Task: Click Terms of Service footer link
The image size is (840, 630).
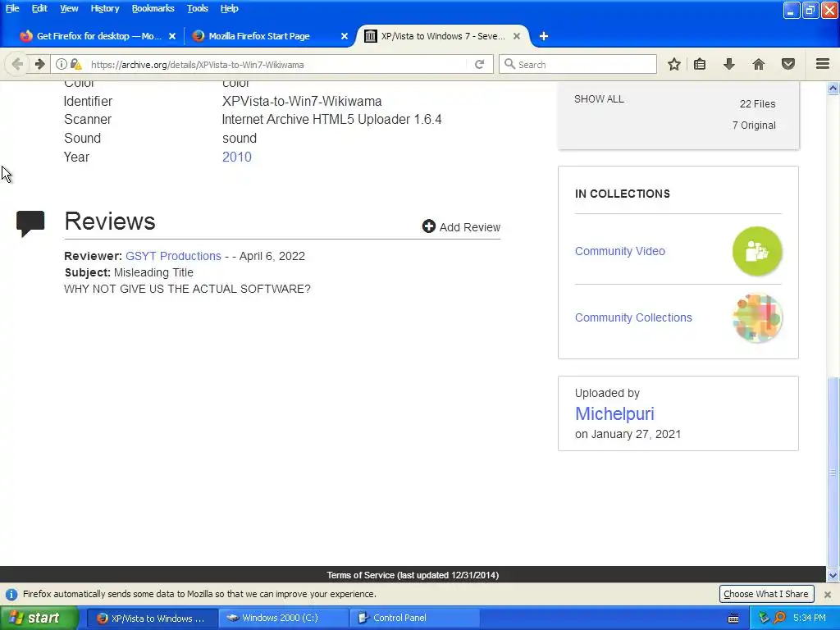Action: tap(413, 575)
